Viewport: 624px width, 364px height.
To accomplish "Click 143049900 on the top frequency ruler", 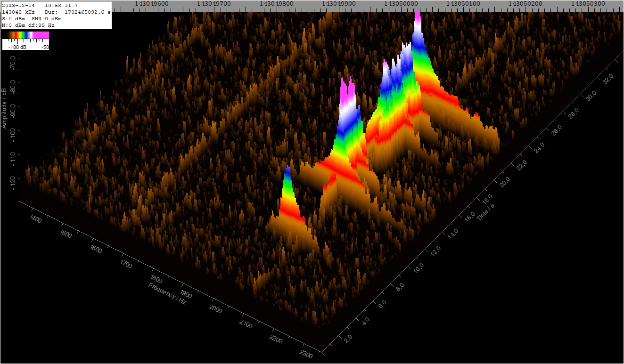I will tap(339, 3).
